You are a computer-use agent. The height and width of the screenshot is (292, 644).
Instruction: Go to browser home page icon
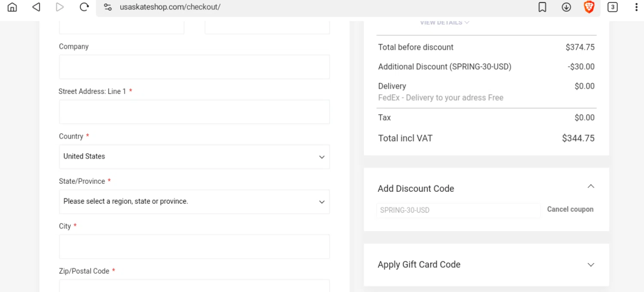point(12,7)
